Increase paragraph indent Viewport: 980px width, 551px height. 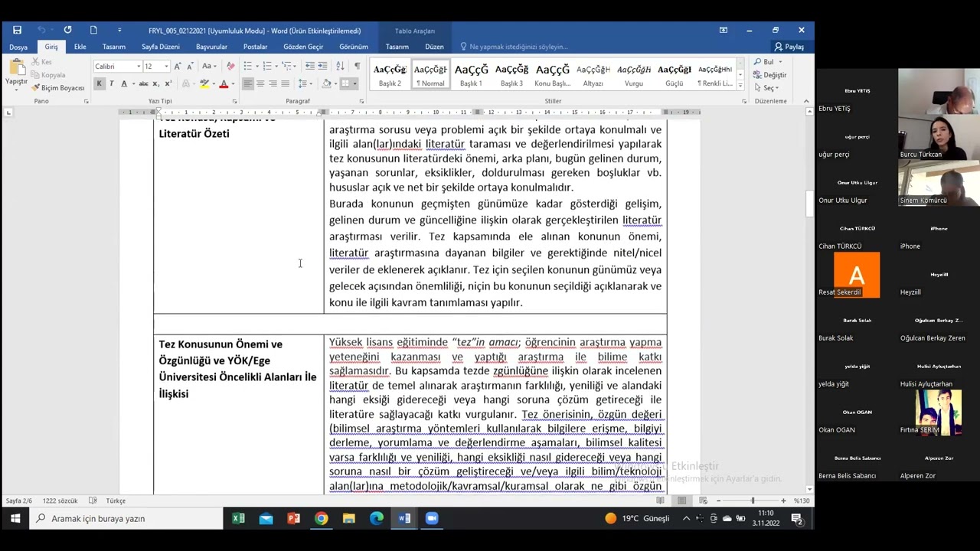pos(322,67)
